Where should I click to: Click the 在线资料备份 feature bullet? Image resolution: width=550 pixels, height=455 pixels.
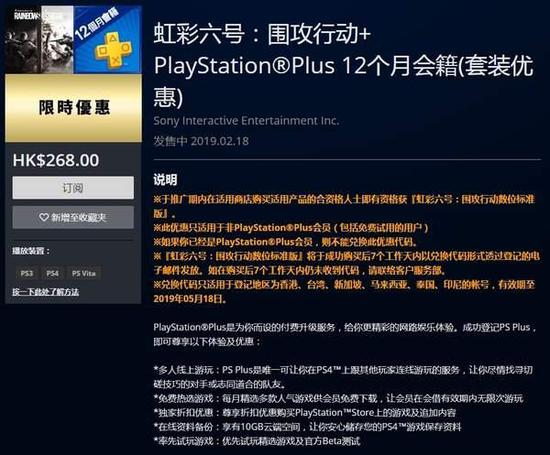pyautogui.click(x=307, y=427)
